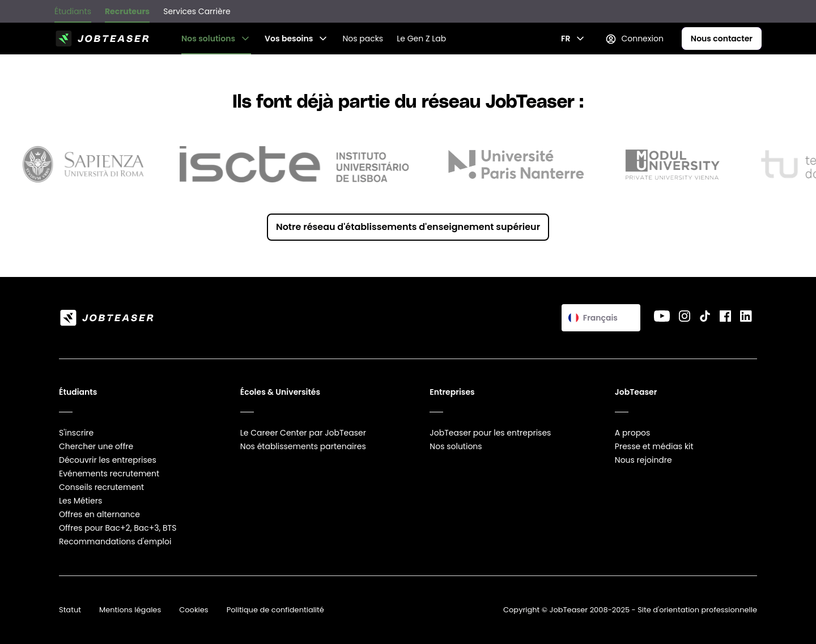Open Le Career Center par JobTeaser link
Screen dimensions: 816x644
303,433
